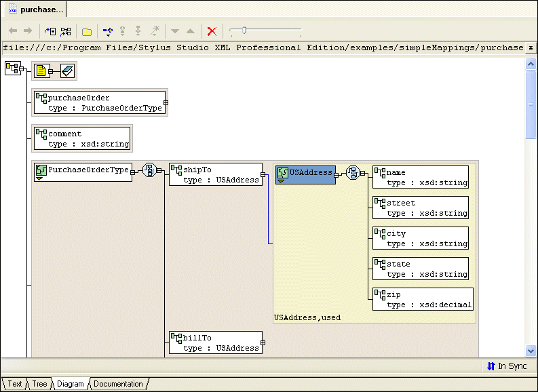Expand the purchaseOrder element node
Screen dimensions: 538x392
point(166,102)
